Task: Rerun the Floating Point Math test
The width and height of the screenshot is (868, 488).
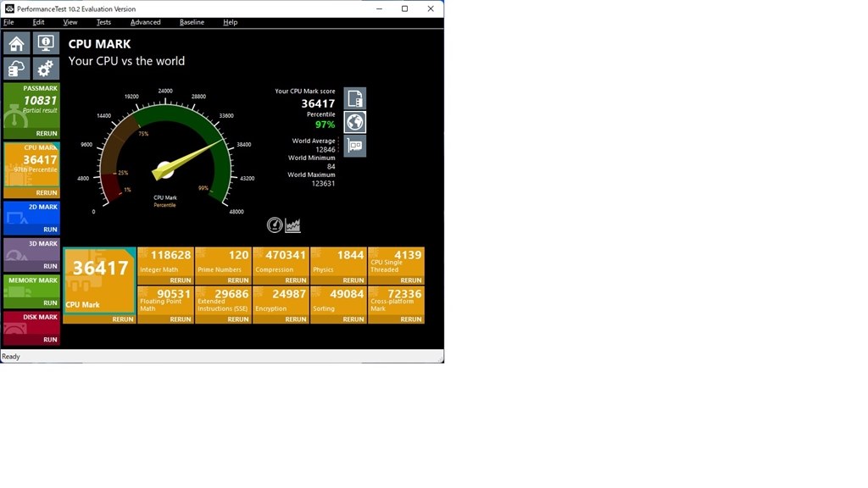Action: tap(181, 319)
